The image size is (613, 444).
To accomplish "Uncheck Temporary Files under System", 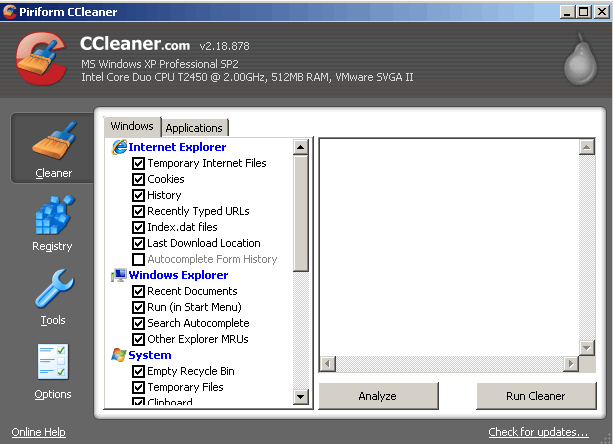I will [x=138, y=387].
